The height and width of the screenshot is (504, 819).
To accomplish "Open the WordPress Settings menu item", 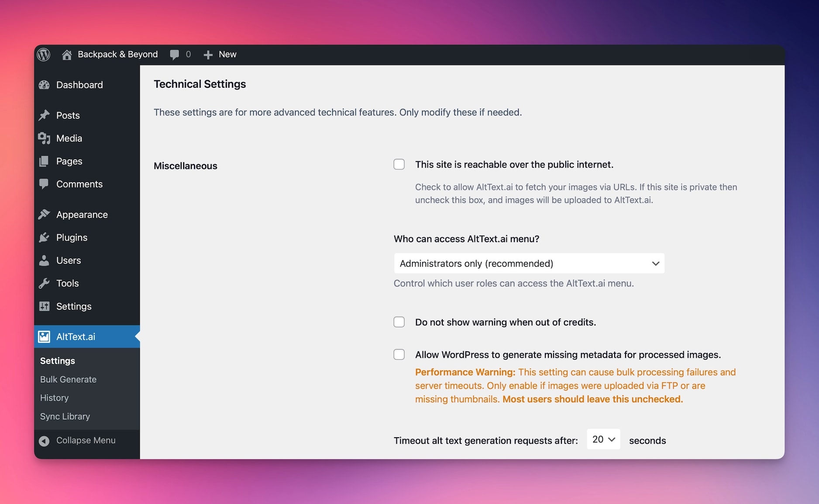I will 87,306.
